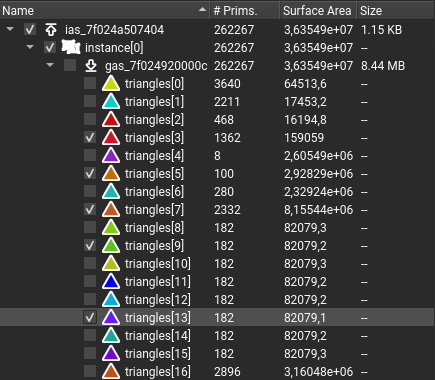Check the triangles[15] checkbox
This screenshot has height=380, width=435.
pyautogui.click(x=90, y=353)
